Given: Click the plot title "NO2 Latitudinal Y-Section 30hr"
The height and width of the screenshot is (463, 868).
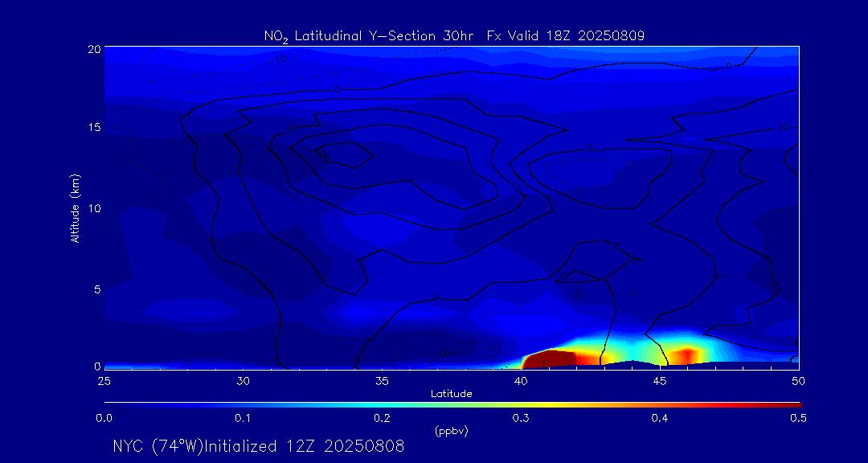Looking at the screenshot, I should (371, 36).
